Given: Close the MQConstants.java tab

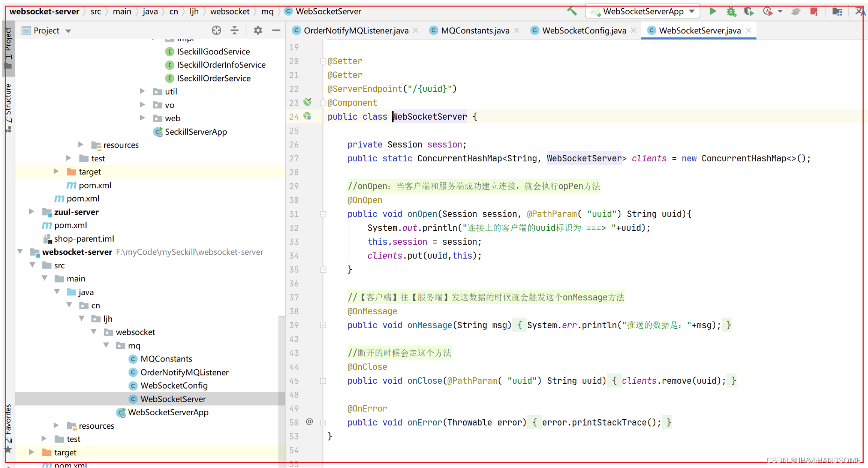Looking at the screenshot, I should [x=516, y=30].
